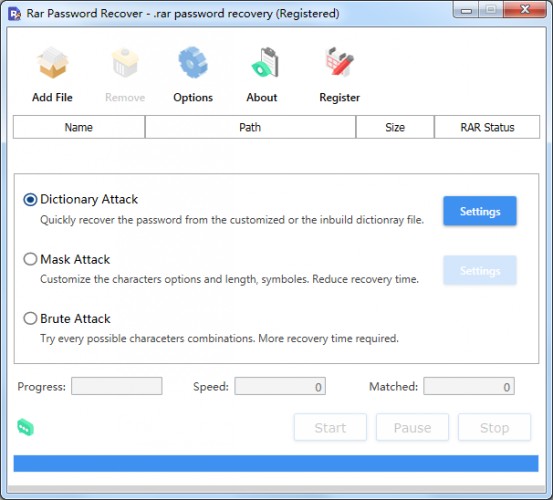
Task: Click the Pause button
Action: (x=412, y=427)
